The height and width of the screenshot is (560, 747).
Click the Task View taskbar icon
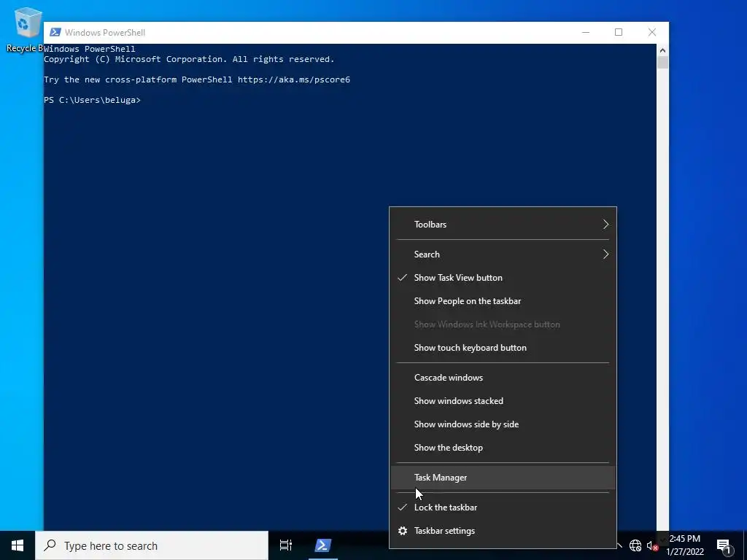click(286, 545)
